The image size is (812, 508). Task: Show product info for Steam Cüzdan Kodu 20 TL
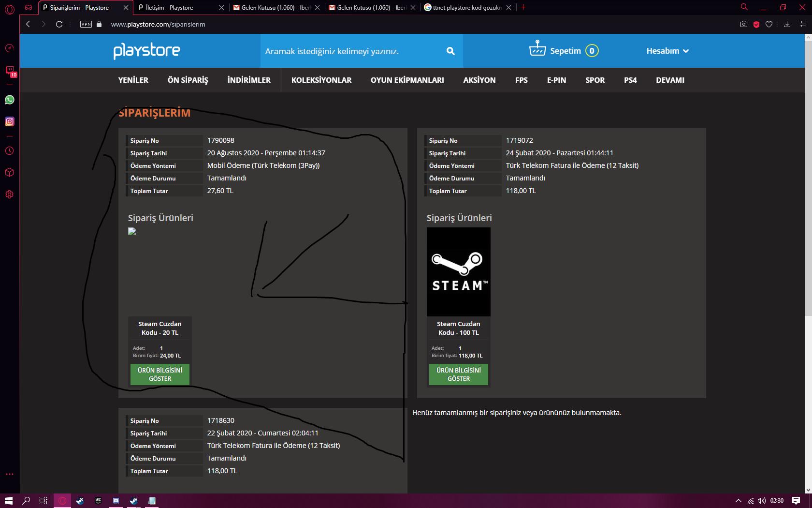coord(160,374)
